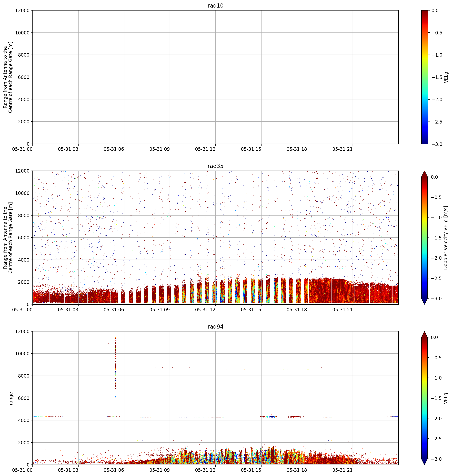Click the '05-31 03' tick under rad35

pyautogui.click(x=68, y=310)
